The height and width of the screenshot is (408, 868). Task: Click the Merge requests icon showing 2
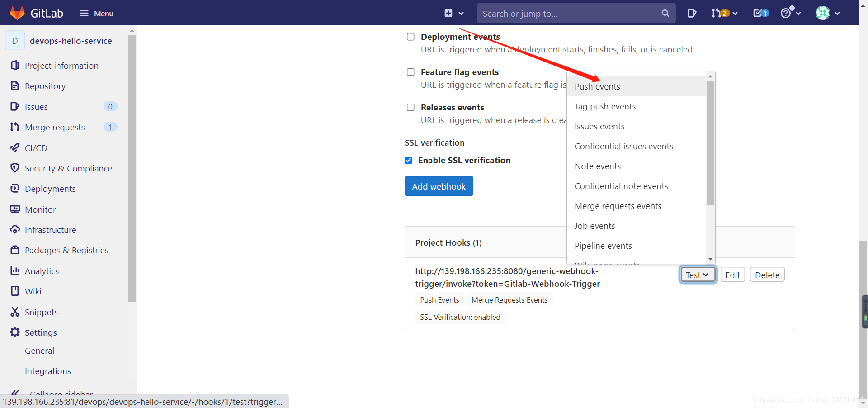(722, 13)
